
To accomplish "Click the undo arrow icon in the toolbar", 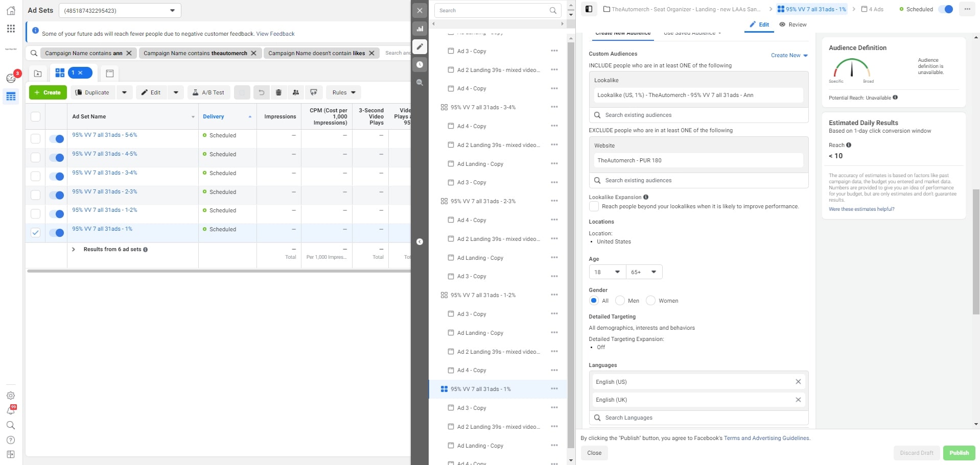I will (x=262, y=92).
